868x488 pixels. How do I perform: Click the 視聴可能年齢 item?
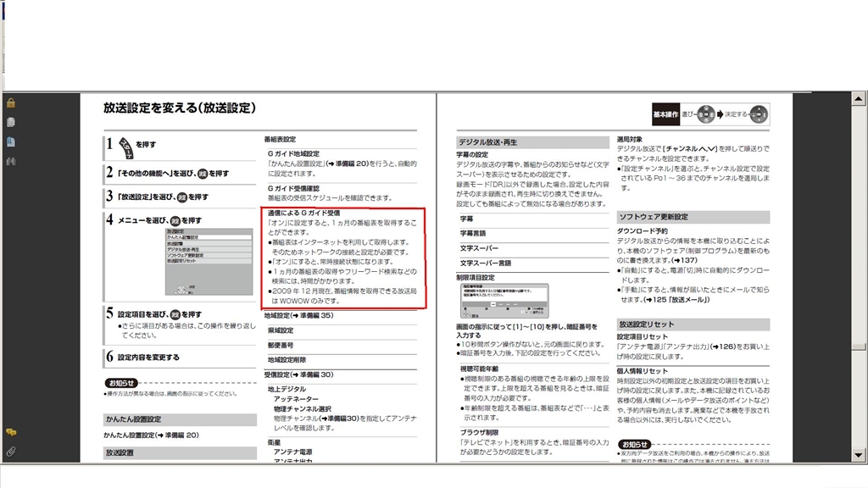point(480,369)
